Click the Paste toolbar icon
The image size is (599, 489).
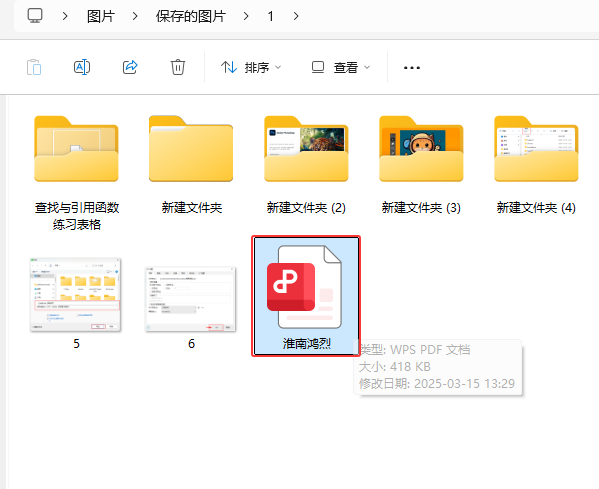34,68
